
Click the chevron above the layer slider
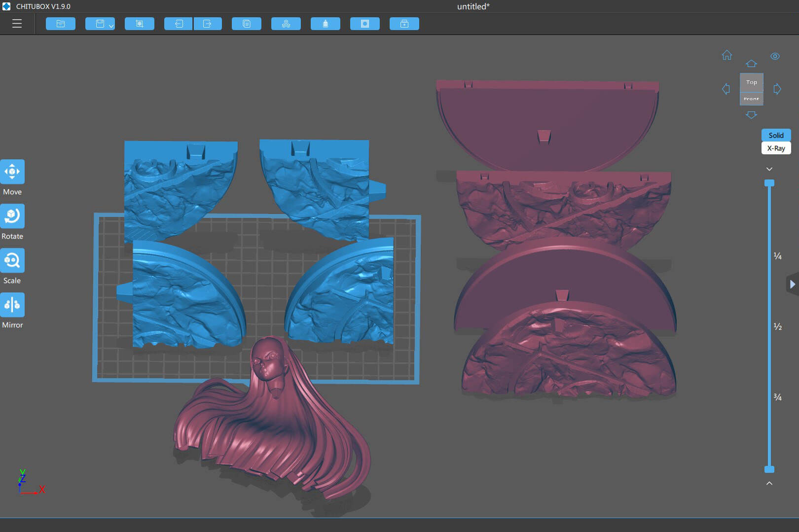(769, 169)
